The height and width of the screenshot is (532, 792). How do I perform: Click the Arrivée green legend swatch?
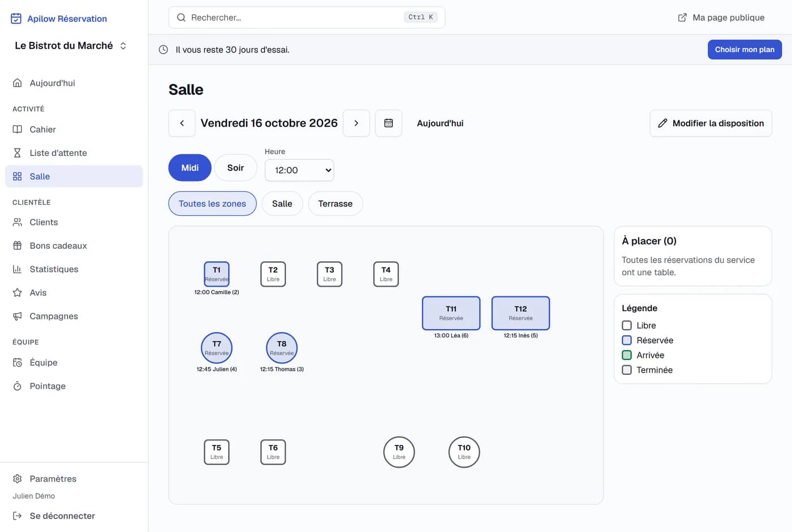[x=627, y=355]
